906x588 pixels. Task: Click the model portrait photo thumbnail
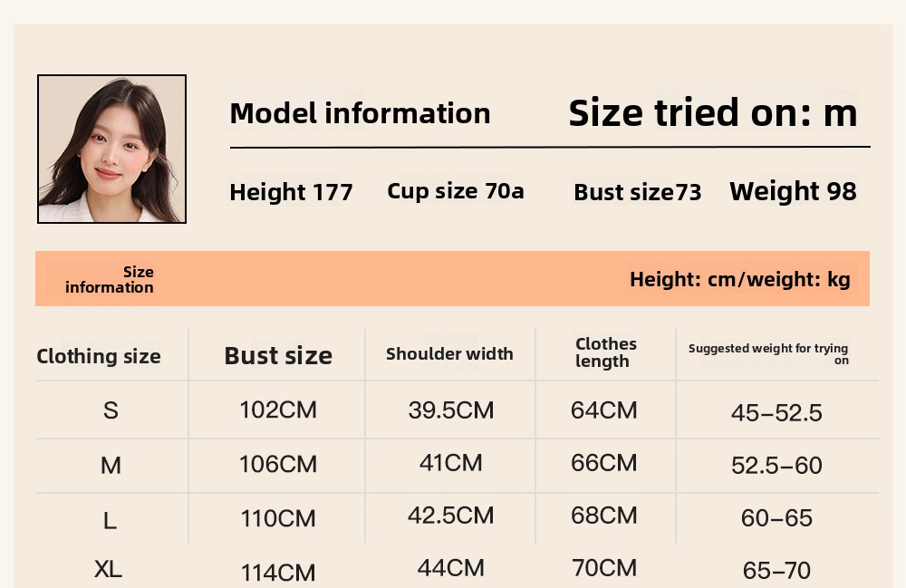[111, 149]
